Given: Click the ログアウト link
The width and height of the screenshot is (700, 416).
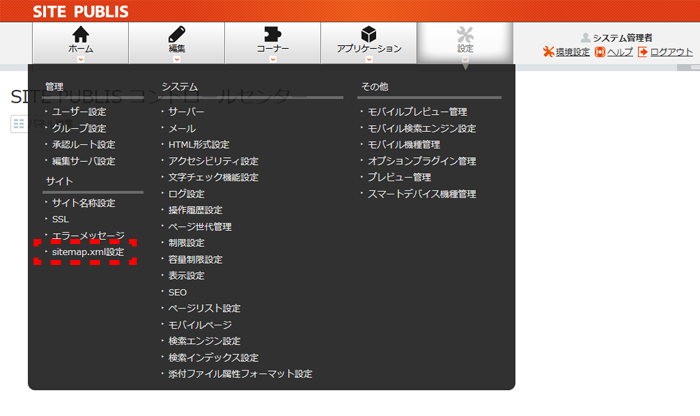Looking at the screenshot, I should pos(671,52).
